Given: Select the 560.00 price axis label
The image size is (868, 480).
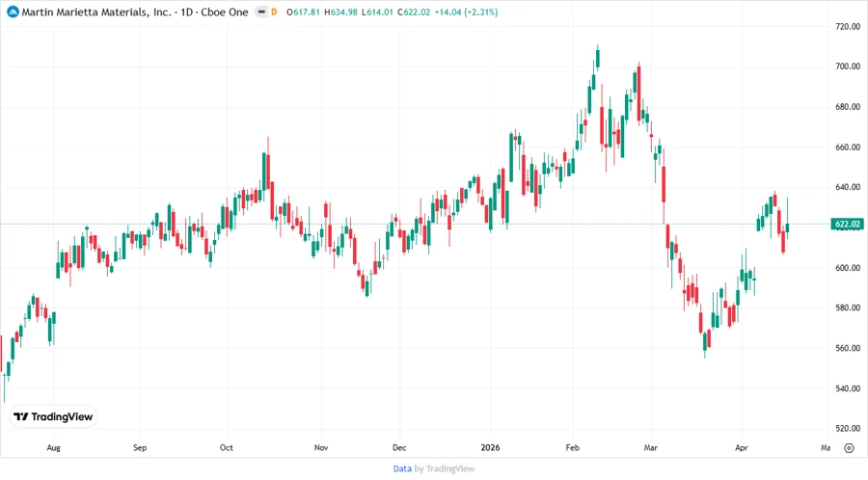Looking at the screenshot, I should tap(848, 348).
